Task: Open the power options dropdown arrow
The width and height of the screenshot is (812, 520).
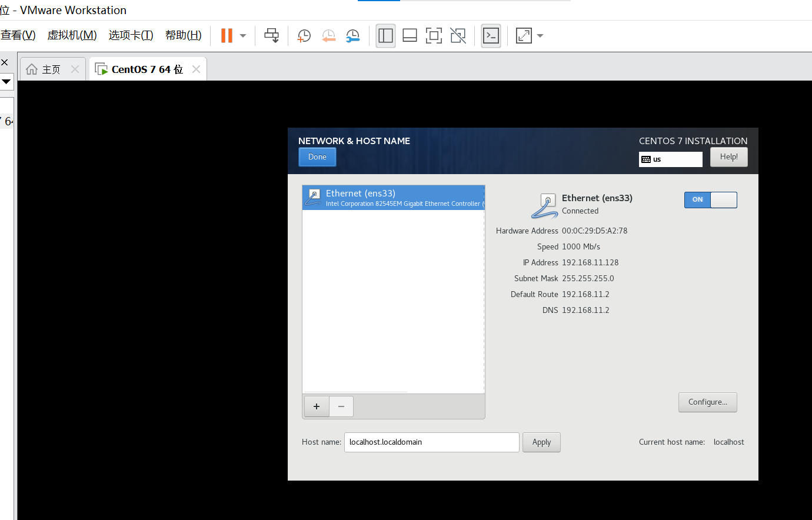Action: [243, 36]
